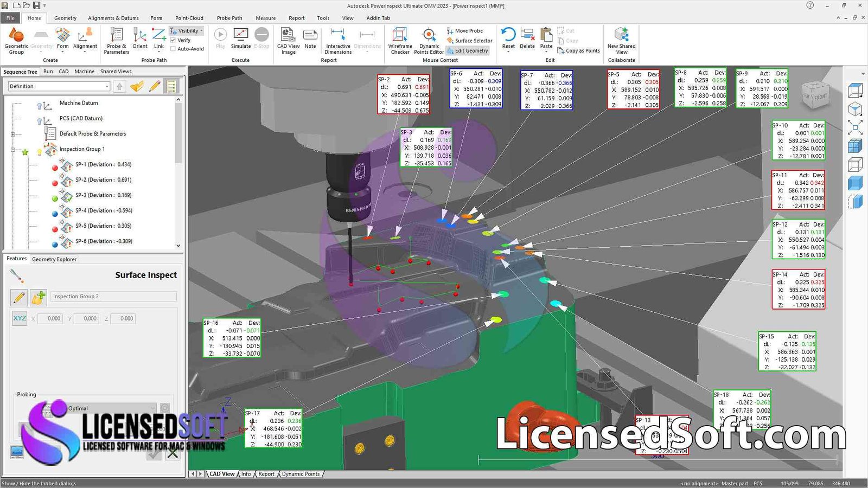The image size is (868, 488).
Task: Select the SP-1 (Deviation : 0.434) tree item
Action: point(103,164)
